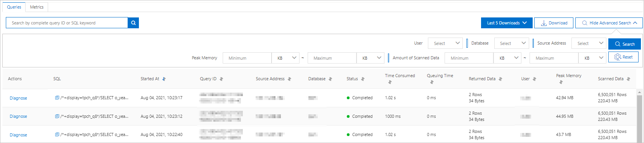Click Peak Memory value 44.95 MB
644x143 pixels.
click(564, 116)
